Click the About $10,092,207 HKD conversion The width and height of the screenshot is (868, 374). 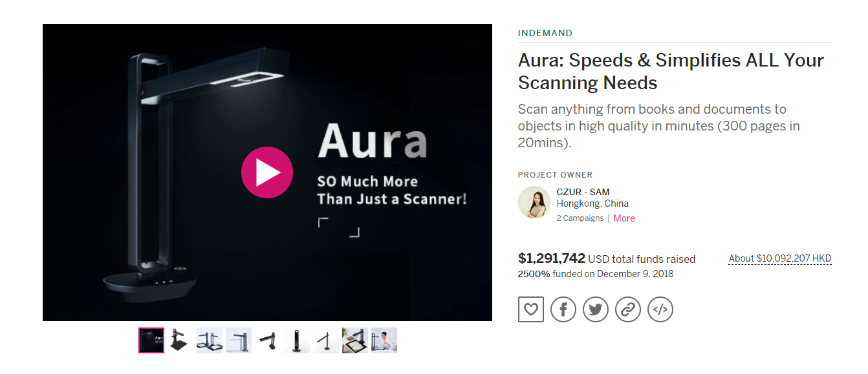pyautogui.click(x=780, y=258)
